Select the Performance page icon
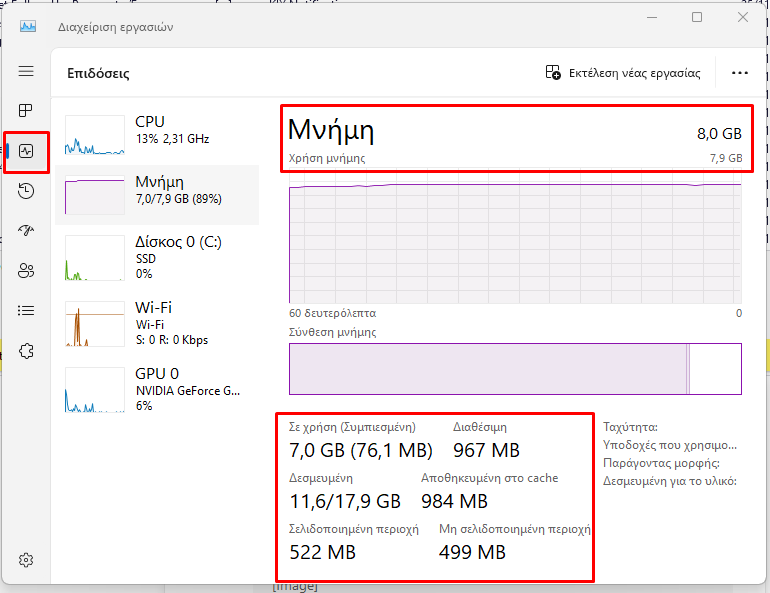This screenshot has width=770, height=593. (27, 151)
